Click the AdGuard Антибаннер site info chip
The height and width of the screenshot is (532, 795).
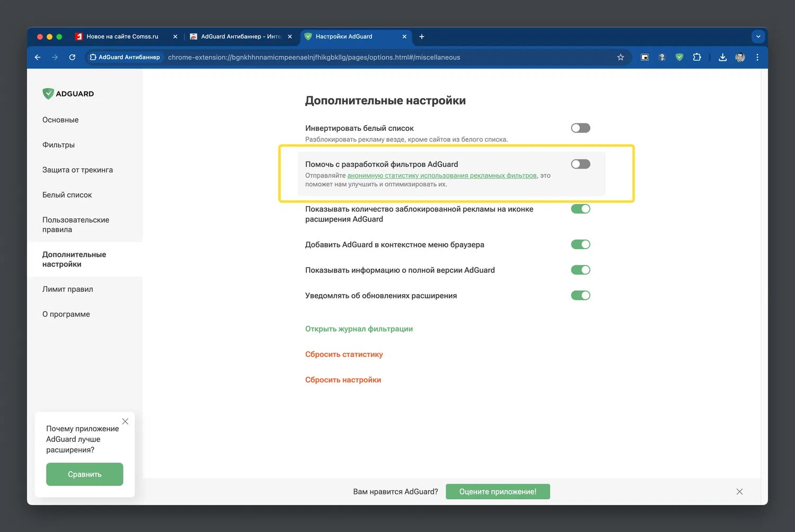tap(125, 57)
